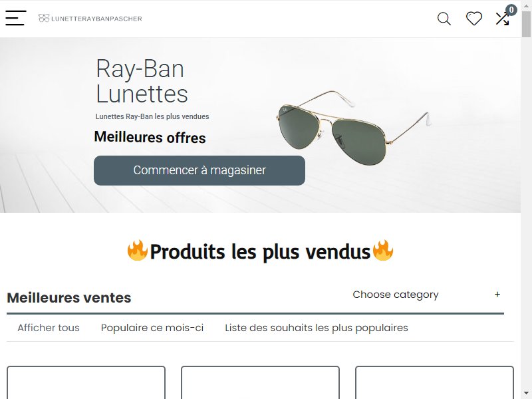The width and height of the screenshot is (532, 399).
Task: Select the Afficher tous tab
Action: [x=49, y=328]
